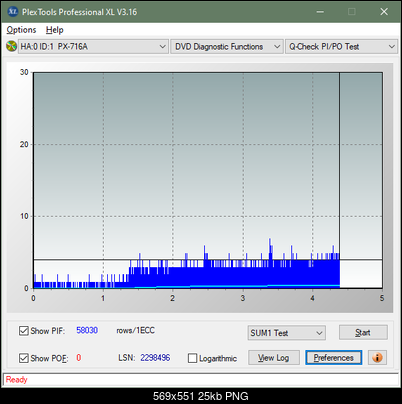
Task: Open the Options menu
Action: (x=21, y=30)
